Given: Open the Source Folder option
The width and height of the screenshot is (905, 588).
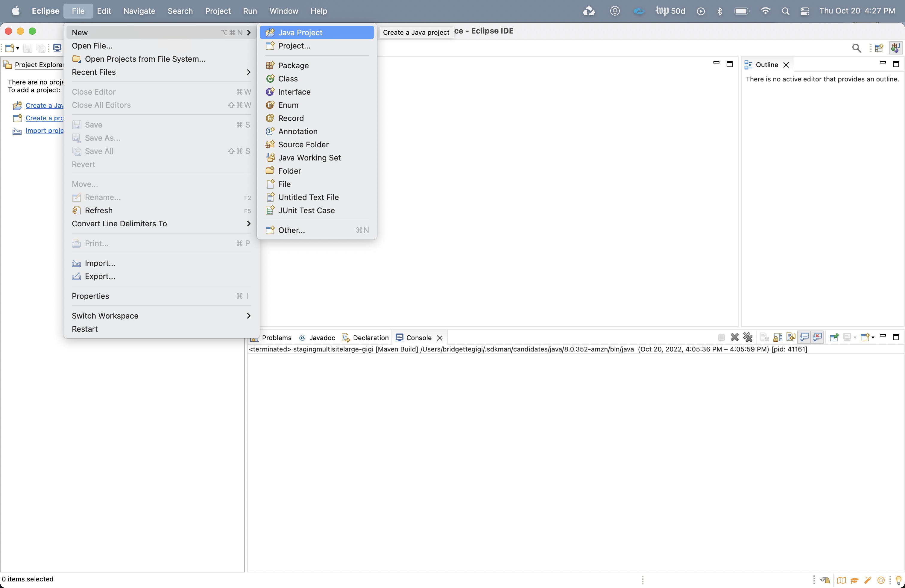Looking at the screenshot, I should coord(303,144).
